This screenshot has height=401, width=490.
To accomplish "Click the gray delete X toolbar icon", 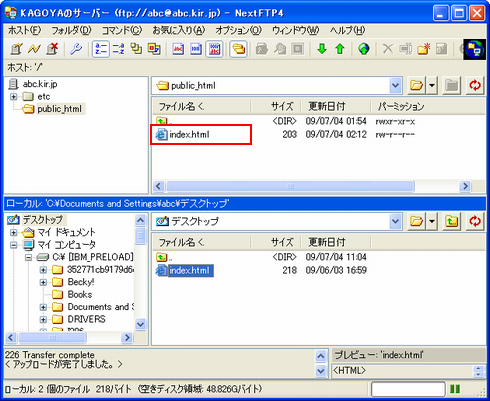I will (x=387, y=49).
